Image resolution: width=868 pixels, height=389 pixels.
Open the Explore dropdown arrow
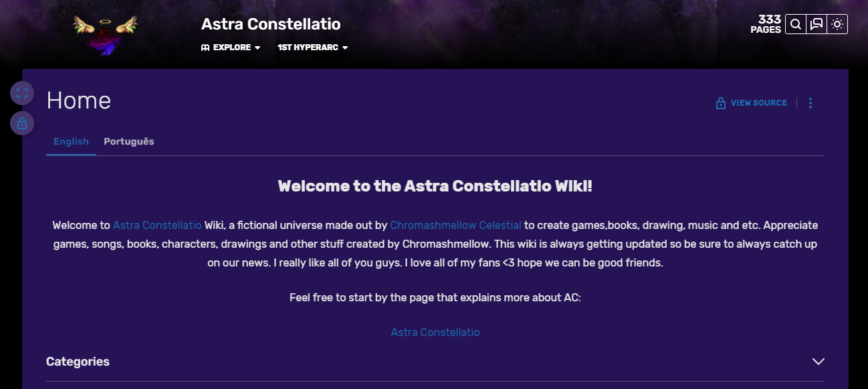[x=257, y=48]
